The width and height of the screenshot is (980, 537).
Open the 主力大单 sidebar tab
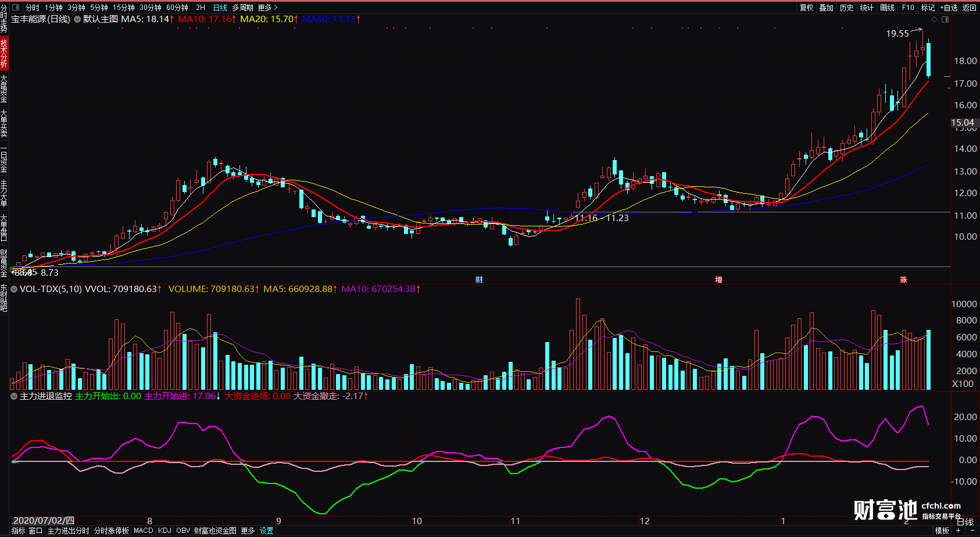(x=4, y=193)
